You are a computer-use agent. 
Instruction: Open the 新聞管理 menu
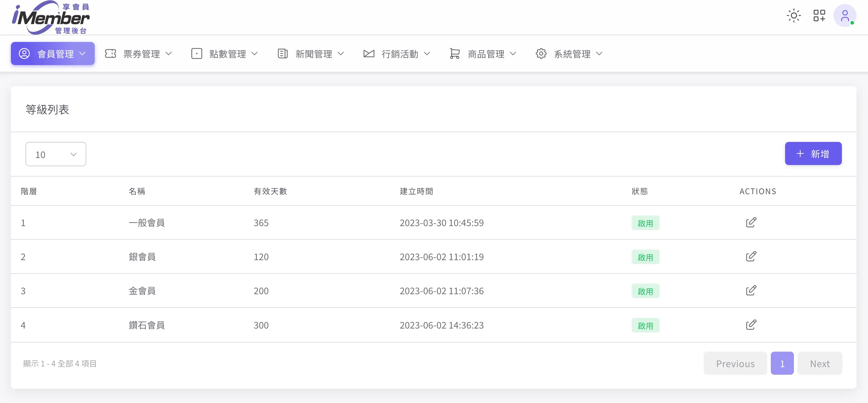pyautogui.click(x=311, y=53)
